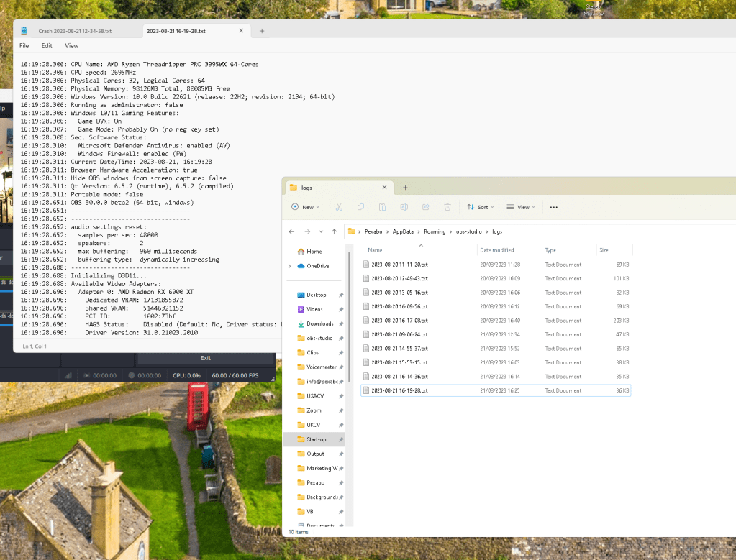Click the Copy icon in Explorer toolbar
This screenshot has width=736, height=560.
click(x=360, y=207)
